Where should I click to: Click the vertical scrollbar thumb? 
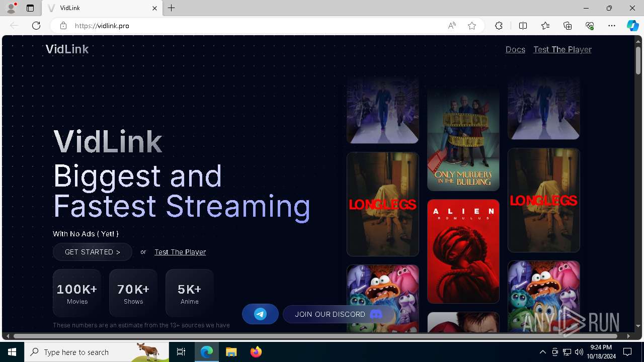coord(638,60)
